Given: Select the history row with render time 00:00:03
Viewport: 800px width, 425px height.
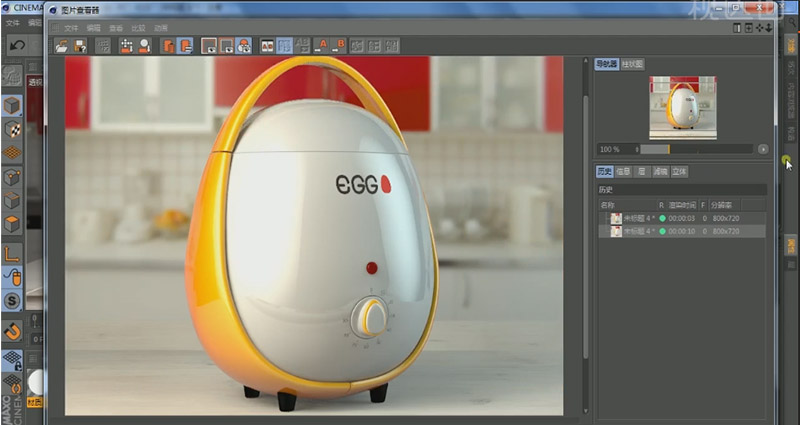Looking at the screenshot, I should pos(682,218).
